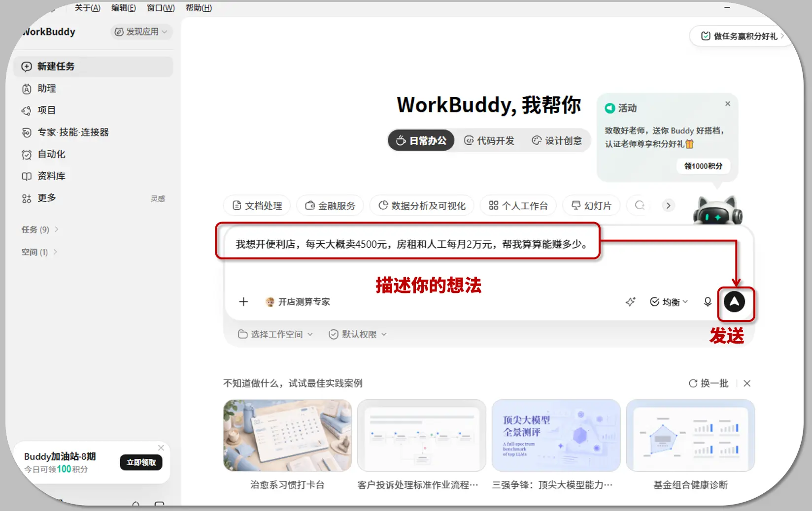Click the robot cat mascot
The width and height of the screenshot is (812, 511).
pos(717,210)
